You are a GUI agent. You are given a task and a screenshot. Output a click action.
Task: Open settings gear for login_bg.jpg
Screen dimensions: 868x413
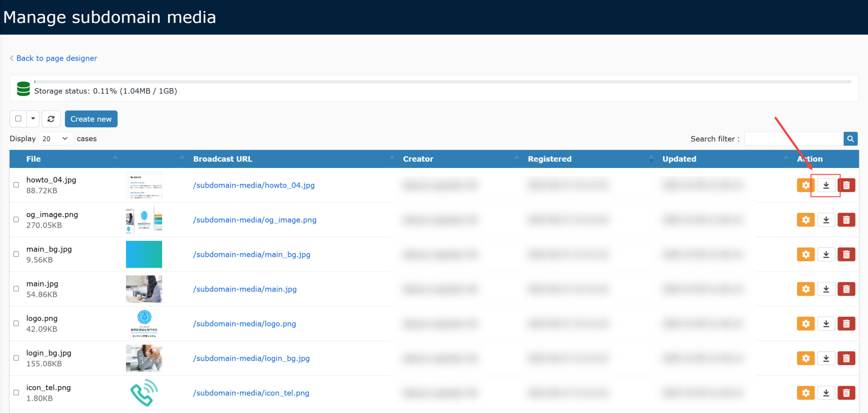[x=806, y=358]
